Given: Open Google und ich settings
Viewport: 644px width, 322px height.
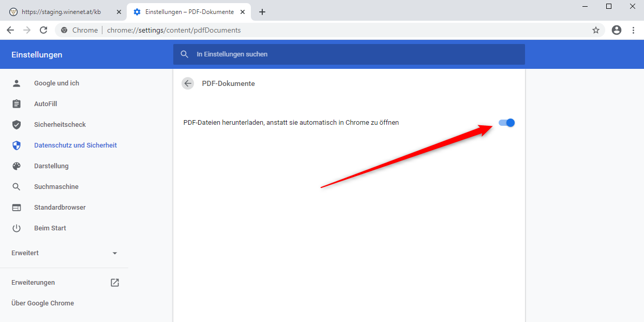Looking at the screenshot, I should [56, 83].
